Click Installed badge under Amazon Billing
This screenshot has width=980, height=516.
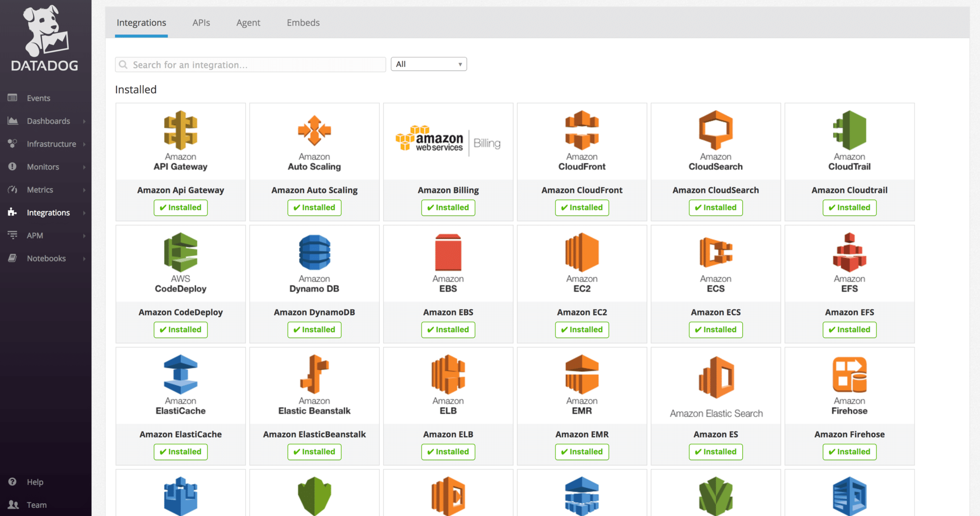pos(448,208)
